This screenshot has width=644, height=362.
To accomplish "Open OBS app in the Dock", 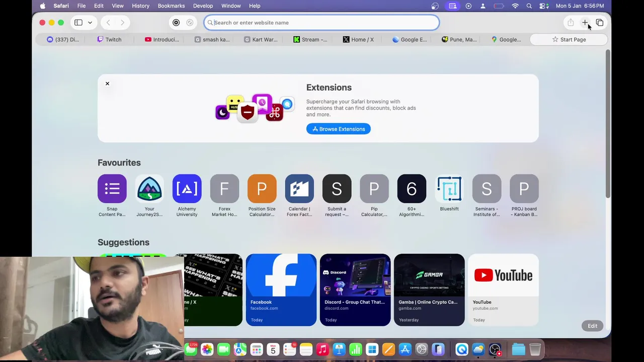I will [x=495, y=349].
